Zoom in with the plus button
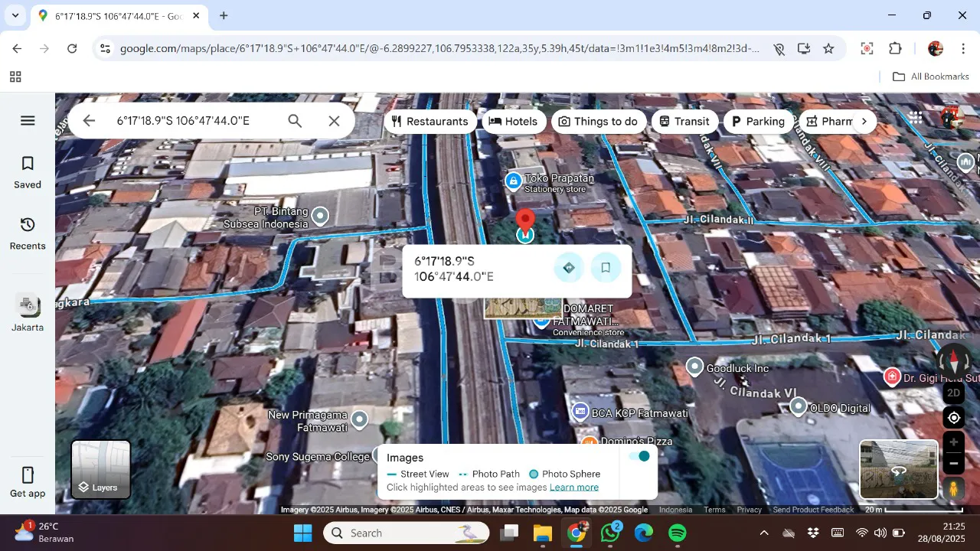The height and width of the screenshot is (551, 980). (954, 442)
